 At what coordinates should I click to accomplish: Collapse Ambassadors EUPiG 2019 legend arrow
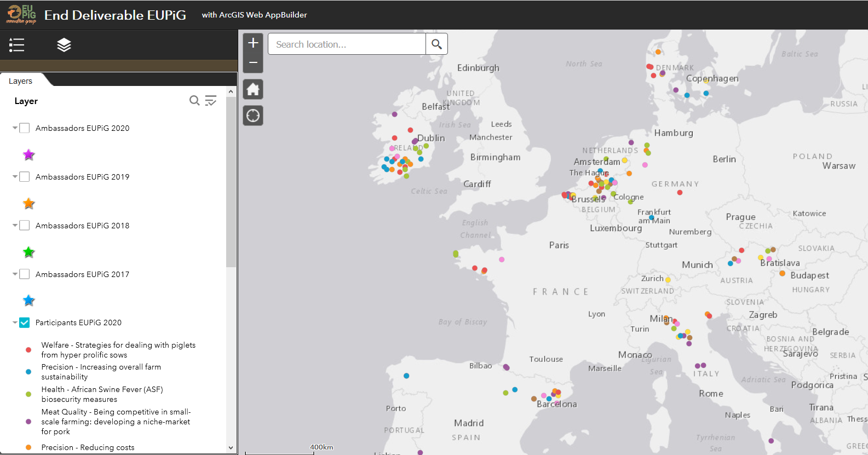[15, 177]
